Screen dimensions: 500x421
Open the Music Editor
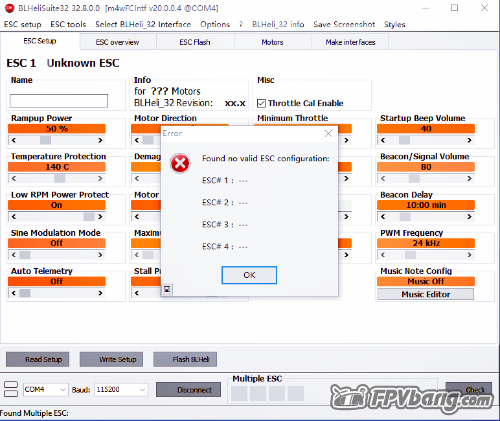[x=426, y=294]
